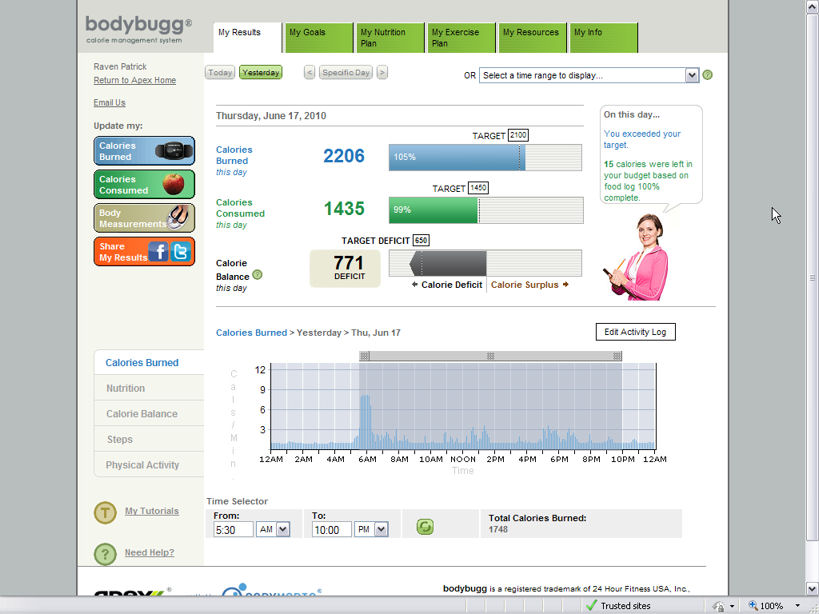Click the Twitter share icon
819x614 pixels.
click(181, 252)
